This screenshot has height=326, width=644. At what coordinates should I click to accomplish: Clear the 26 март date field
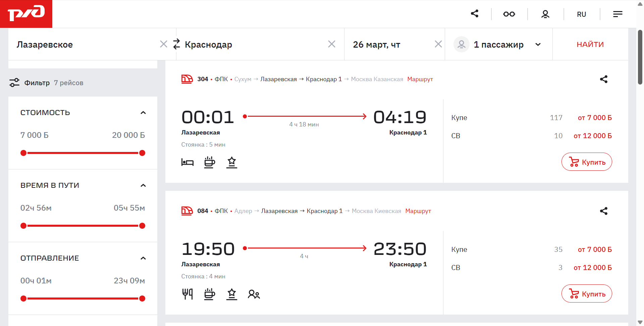[x=438, y=44]
